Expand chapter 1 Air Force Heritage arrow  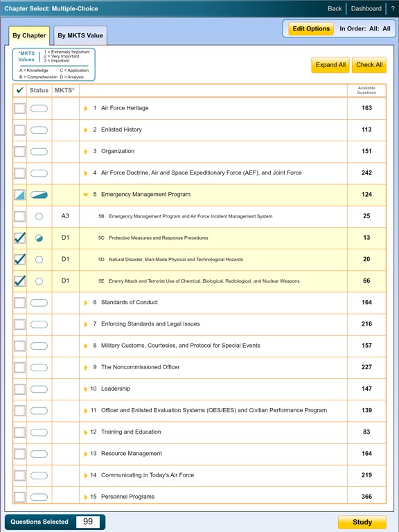[86, 109]
